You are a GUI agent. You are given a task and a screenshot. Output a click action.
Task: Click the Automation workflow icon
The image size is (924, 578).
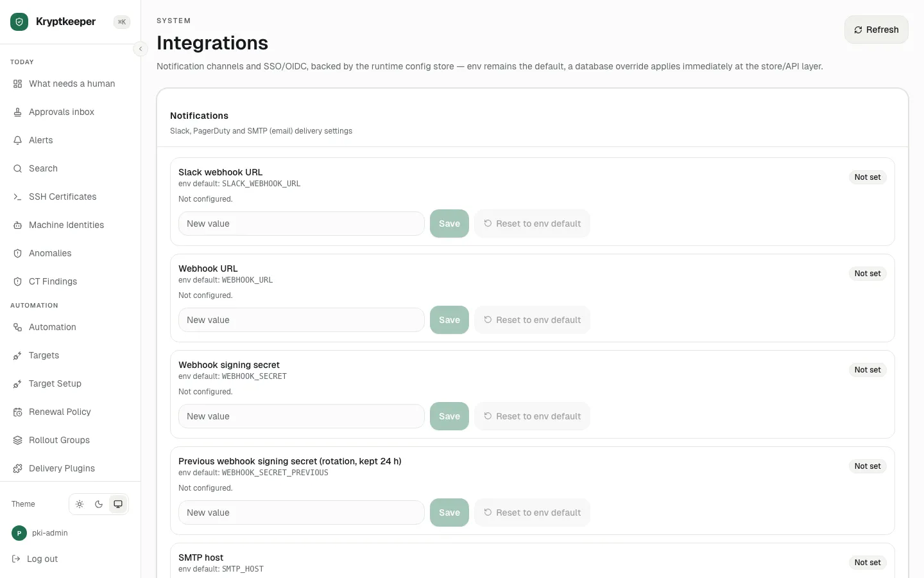click(18, 328)
